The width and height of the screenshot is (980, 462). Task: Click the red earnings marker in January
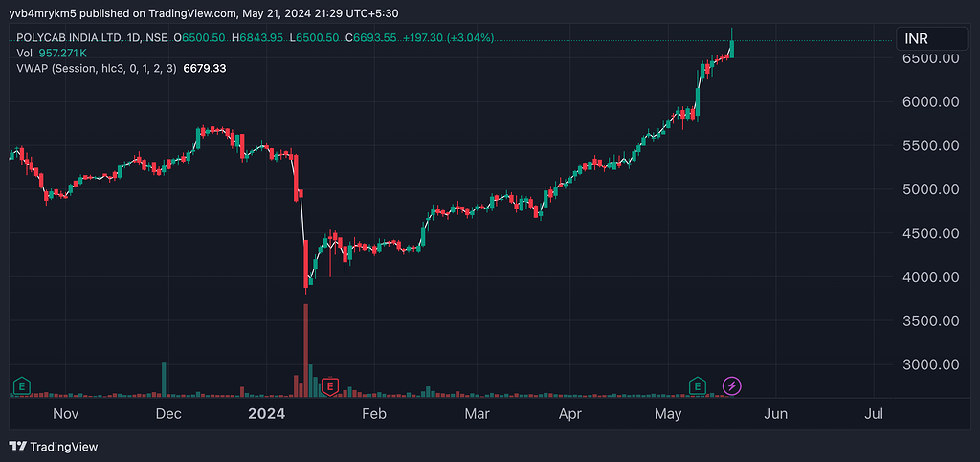[x=330, y=385]
